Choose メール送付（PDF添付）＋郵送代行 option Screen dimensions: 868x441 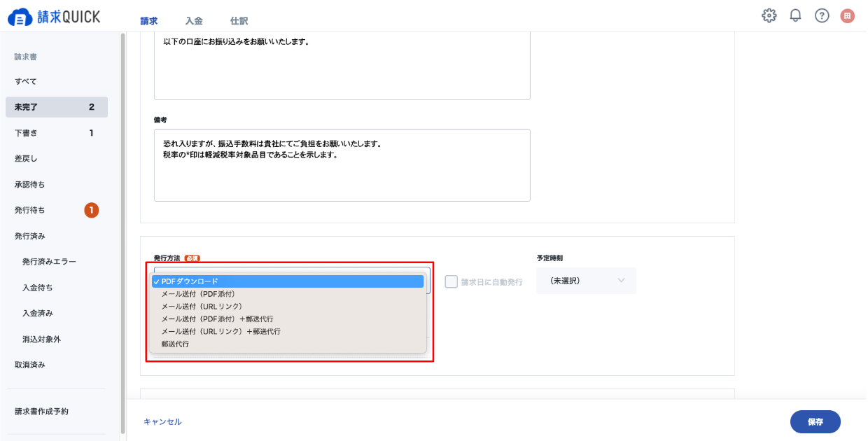coord(288,319)
